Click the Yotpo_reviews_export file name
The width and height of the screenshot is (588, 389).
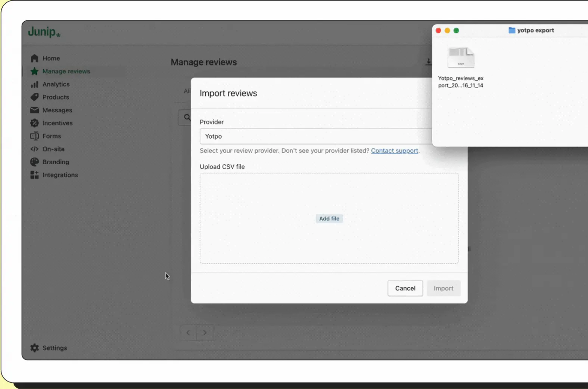(461, 82)
